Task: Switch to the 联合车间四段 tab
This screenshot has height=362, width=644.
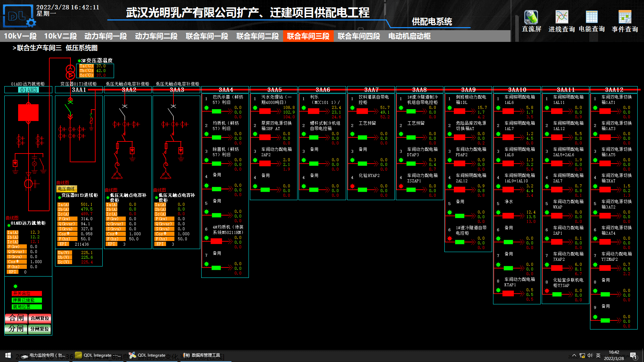Action: coord(359,36)
